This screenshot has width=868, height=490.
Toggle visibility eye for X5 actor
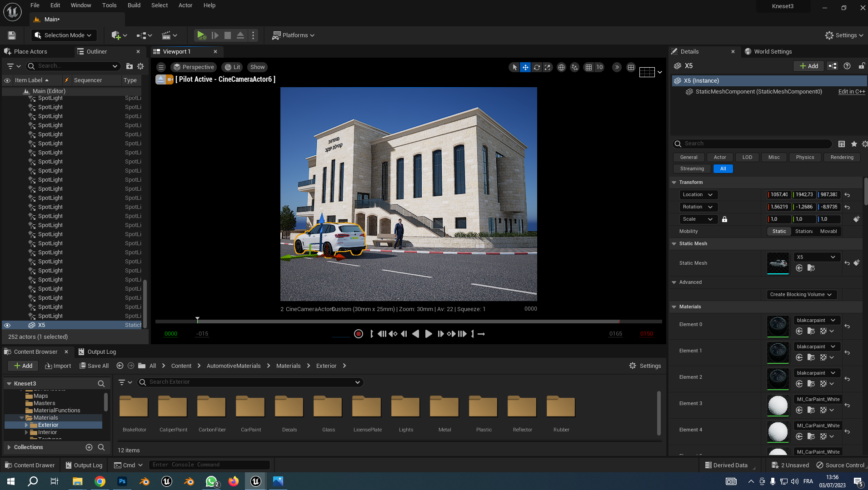(7, 325)
